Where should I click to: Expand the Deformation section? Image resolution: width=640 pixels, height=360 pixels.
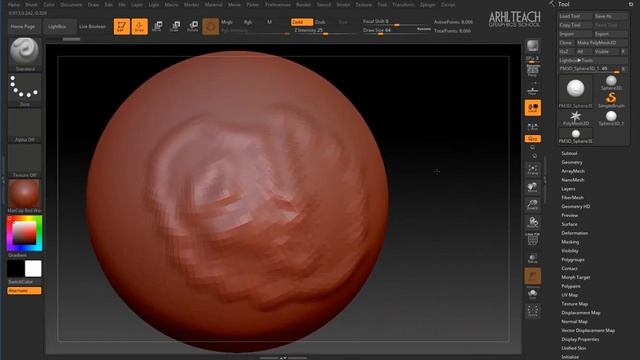tap(575, 233)
